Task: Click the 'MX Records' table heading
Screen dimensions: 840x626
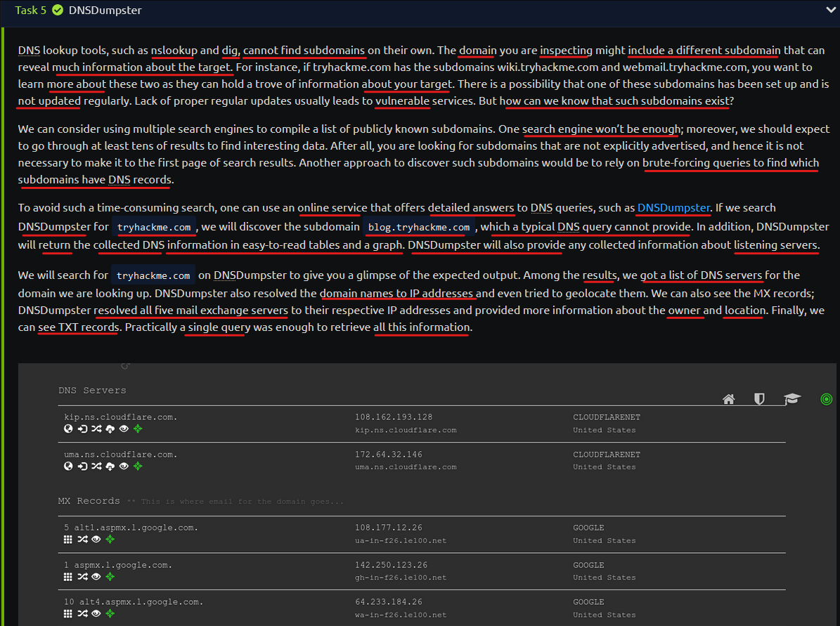Action: coord(89,501)
